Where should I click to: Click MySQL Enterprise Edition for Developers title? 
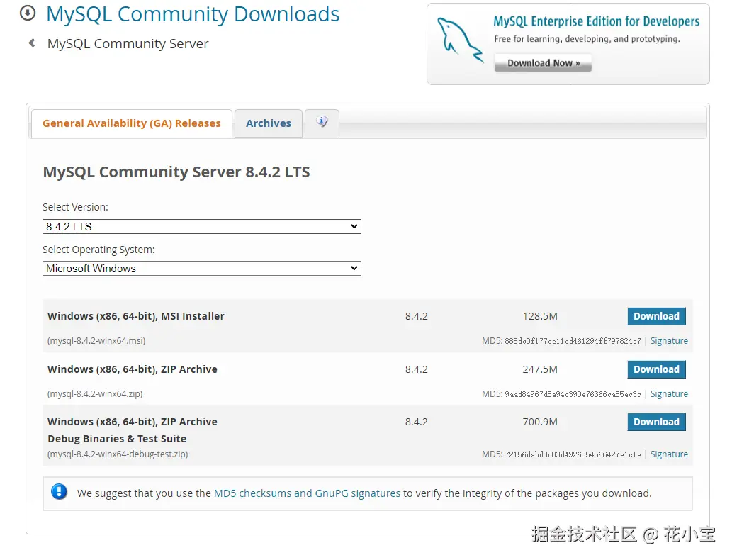[596, 21]
